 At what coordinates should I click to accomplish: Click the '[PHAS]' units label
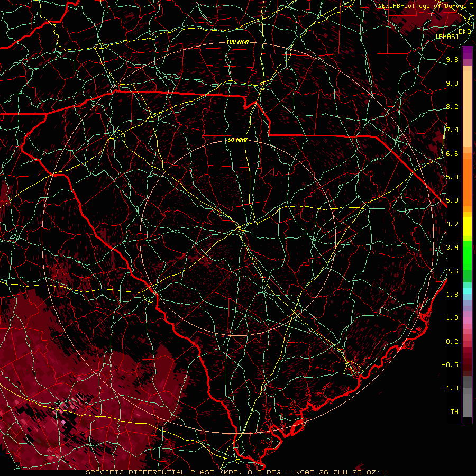coord(447,37)
